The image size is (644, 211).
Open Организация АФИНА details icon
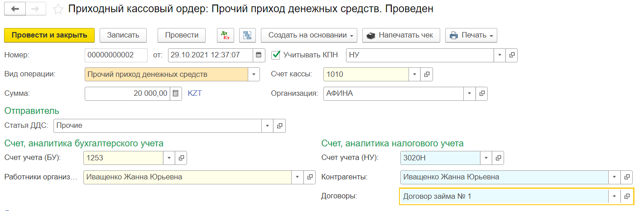pyautogui.click(x=482, y=94)
